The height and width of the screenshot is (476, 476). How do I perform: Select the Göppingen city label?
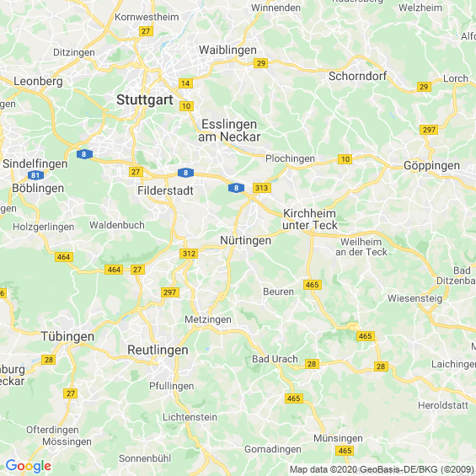pos(431,166)
